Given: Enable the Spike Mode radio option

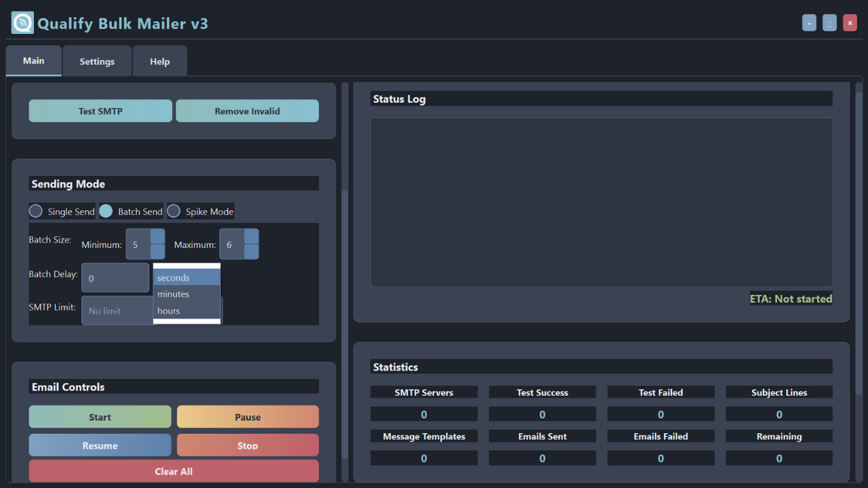Looking at the screenshot, I should click(x=174, y=211).
